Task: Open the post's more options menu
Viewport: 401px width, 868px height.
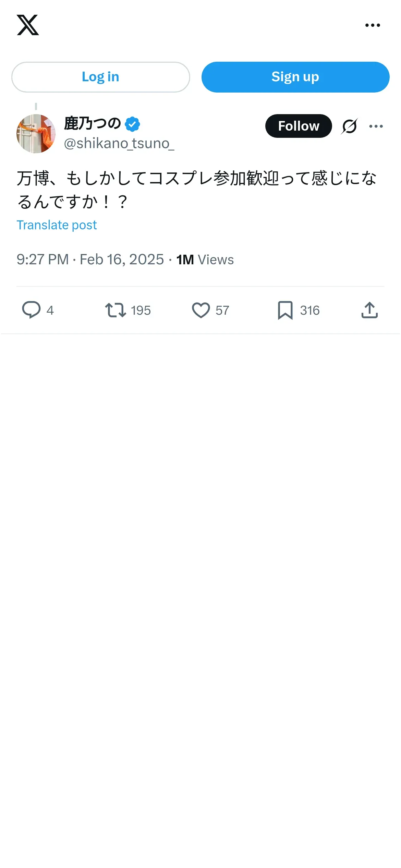Action: click(x=376, y=126)
